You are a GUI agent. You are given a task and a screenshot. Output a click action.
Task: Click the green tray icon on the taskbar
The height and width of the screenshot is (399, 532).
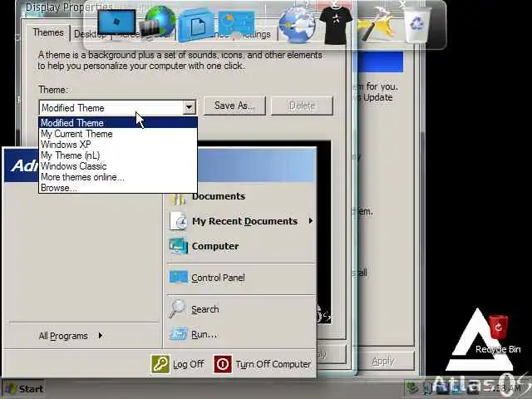click(412, 387)
